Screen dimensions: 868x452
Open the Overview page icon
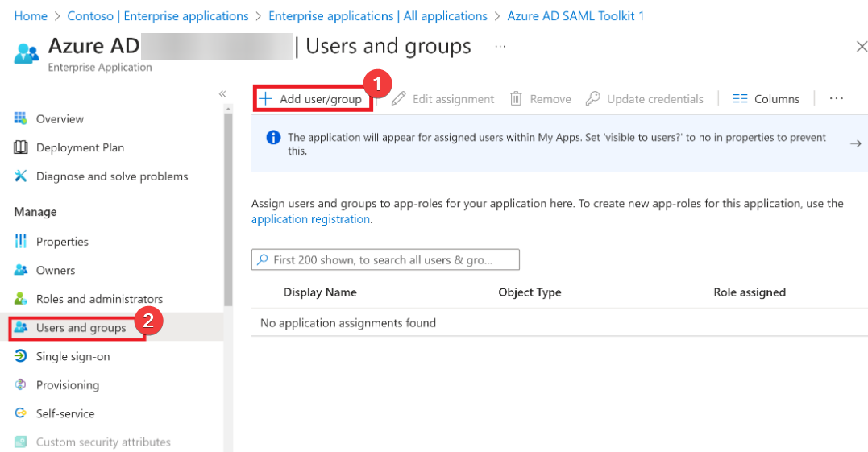click(x=20, y=118)
